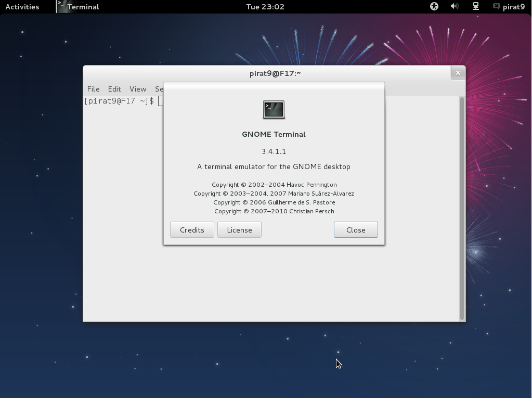
Task: Click the Credits button
Action: (x=192, y=230)
